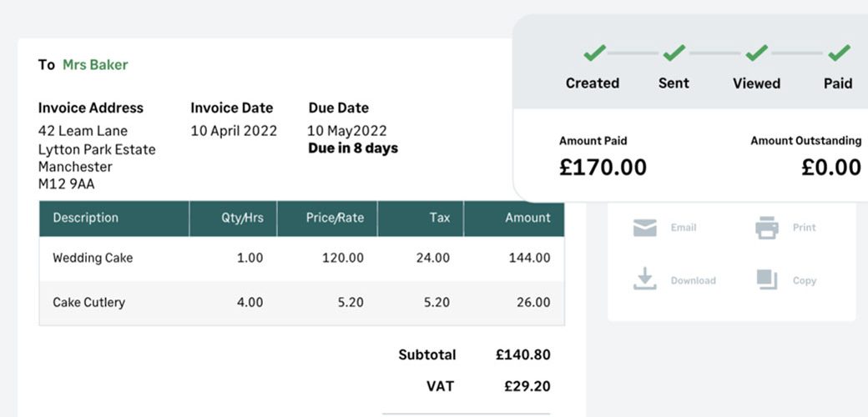Click the Download label text
The width and height of the screenshot is (868, 417).
point(693,280)
